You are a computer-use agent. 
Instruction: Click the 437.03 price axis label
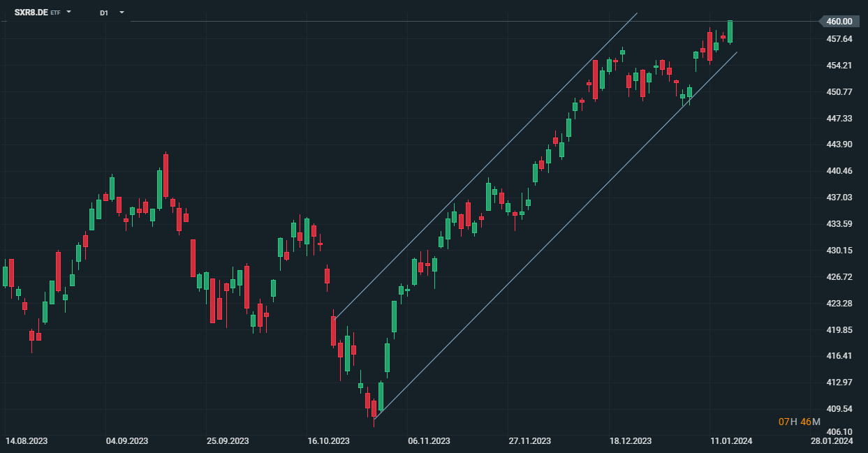pos(839,198)
